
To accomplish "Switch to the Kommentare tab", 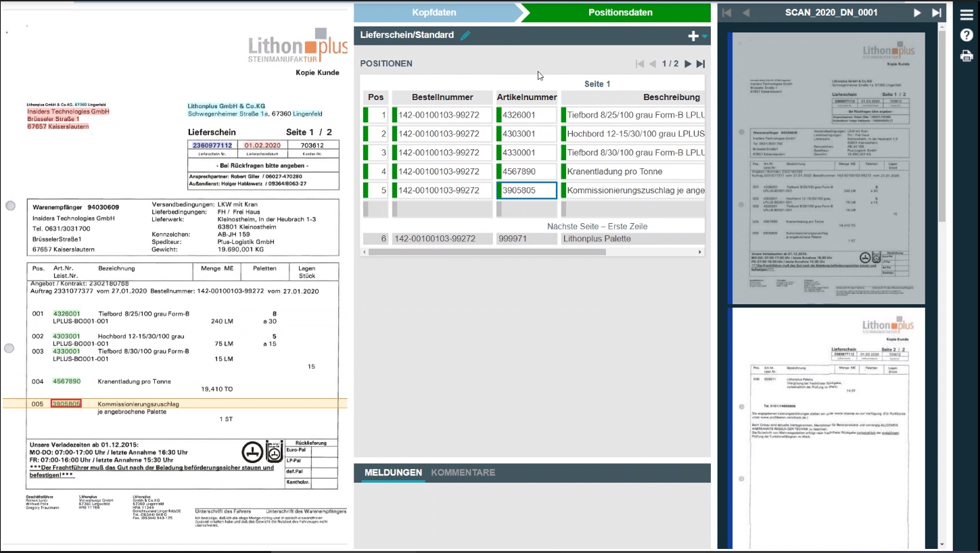I will 463,473.
